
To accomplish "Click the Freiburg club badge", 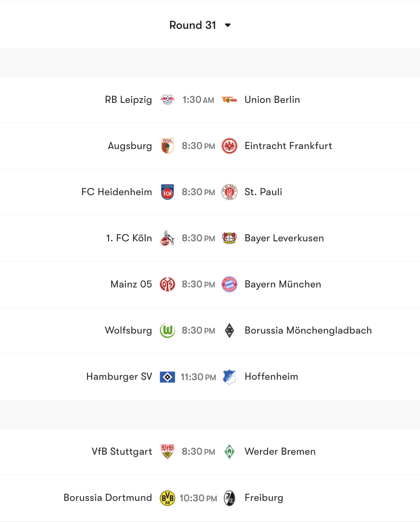I will pyautogui.click(x=229, y=497).
